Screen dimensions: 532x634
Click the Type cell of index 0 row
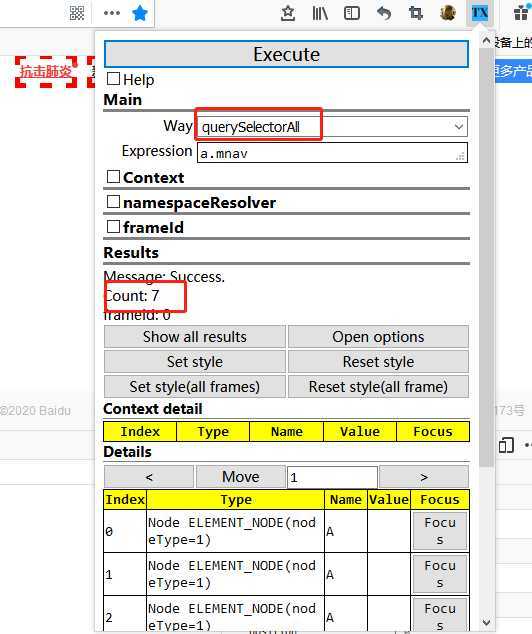pos(235,531)
